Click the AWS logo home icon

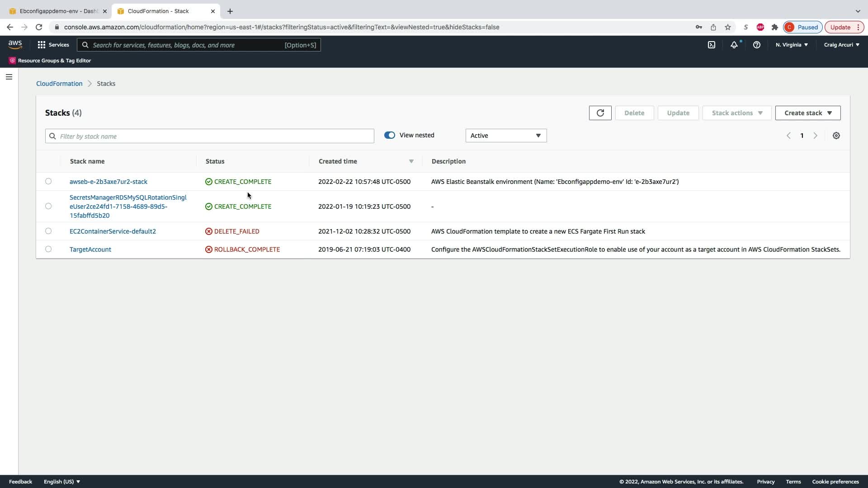[15, 44]
